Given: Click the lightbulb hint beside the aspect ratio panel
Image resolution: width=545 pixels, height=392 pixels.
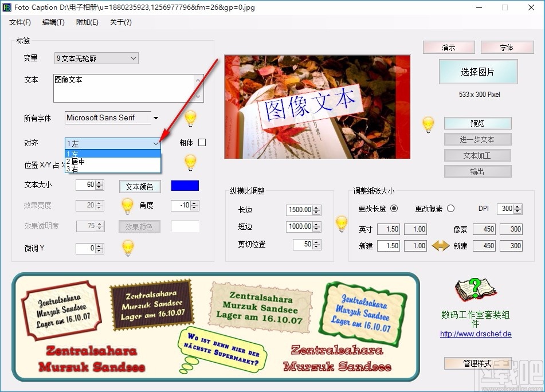Looking at the screenshot, I should point(342,224).
